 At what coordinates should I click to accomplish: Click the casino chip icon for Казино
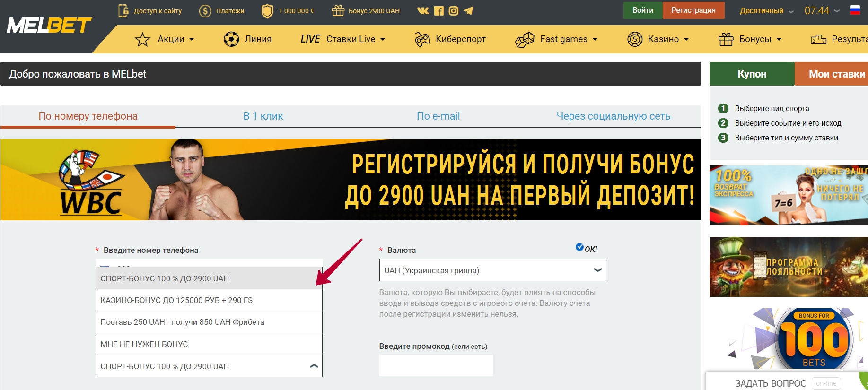coord(635,39)
